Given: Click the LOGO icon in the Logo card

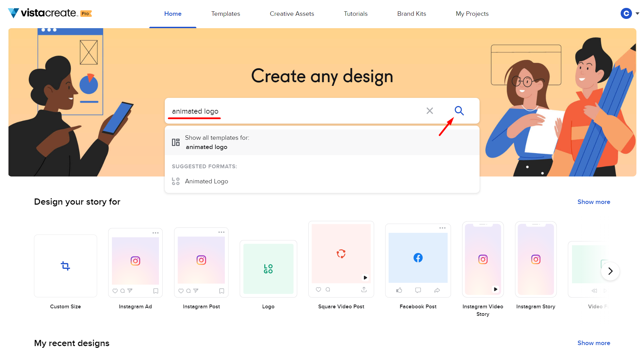Looking at the screenshot, I should tap(268, 269).
